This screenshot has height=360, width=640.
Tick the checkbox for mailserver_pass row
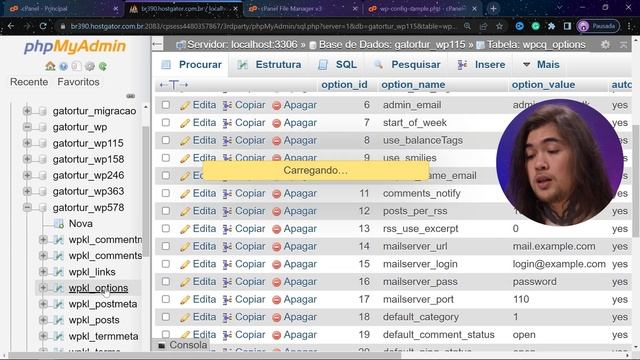click(x=166, y=281)
